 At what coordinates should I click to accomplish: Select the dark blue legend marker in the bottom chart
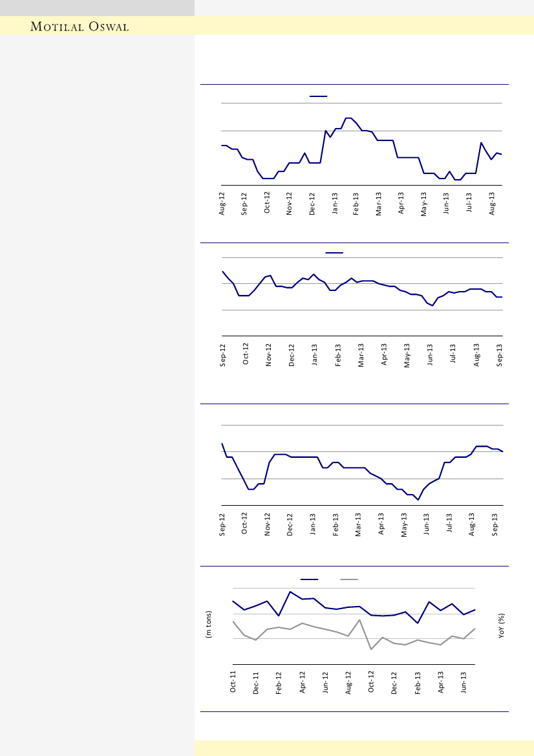(x=309, y=579)
